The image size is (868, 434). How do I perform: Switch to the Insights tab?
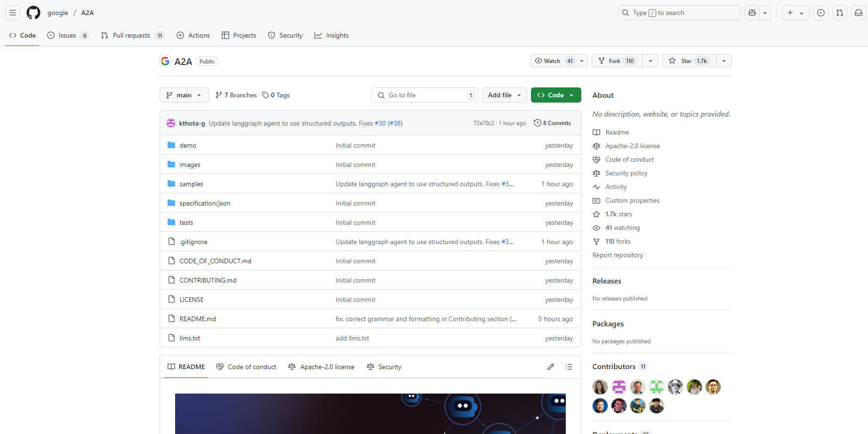[x=331, y=35]
